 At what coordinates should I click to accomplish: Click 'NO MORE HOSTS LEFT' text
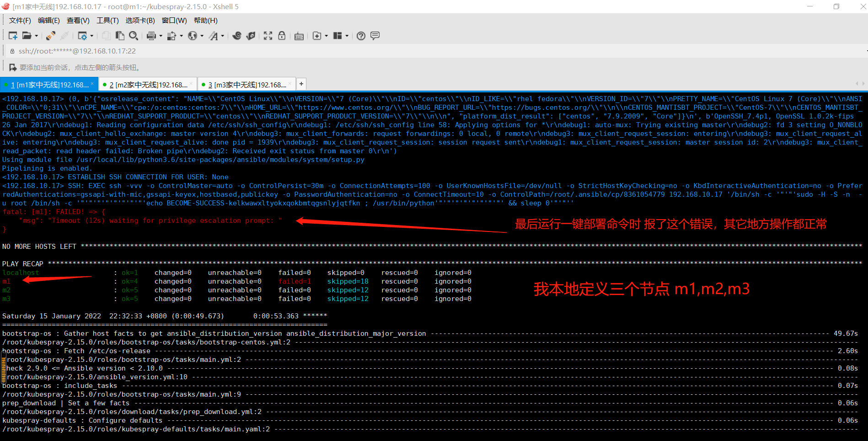pyautogui.click(x=39, y=247)
